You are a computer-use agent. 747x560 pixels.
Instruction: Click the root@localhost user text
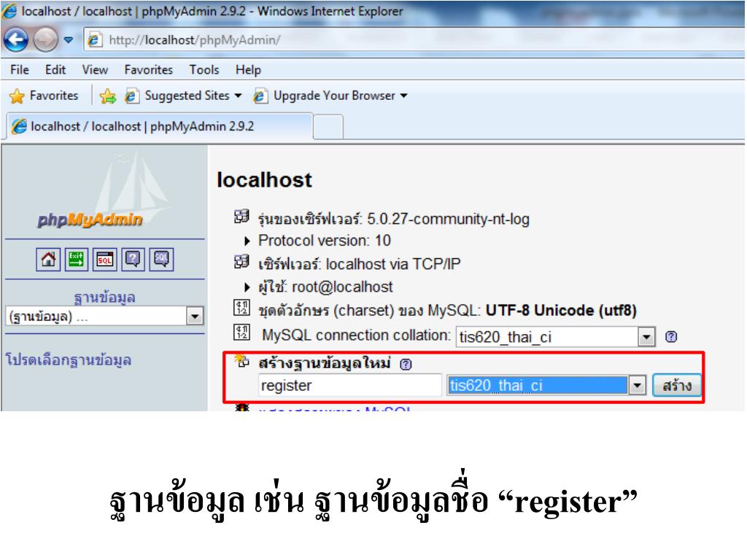[342, 287]
